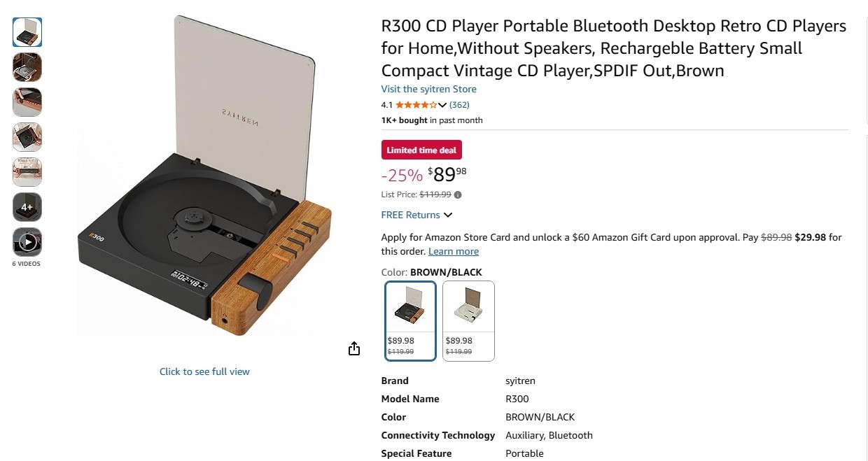Click the Limited time deal badge

pyautogui.click(x=421, y=150)
